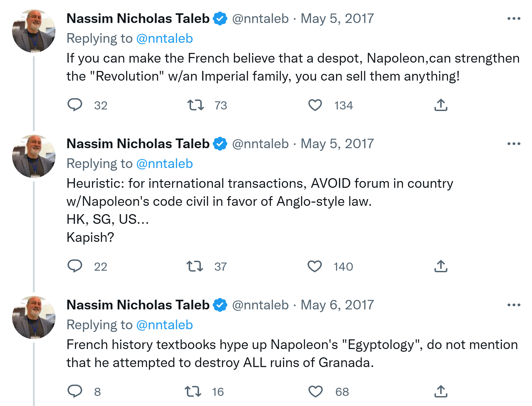The width and height of the screenshot is (532, 406).
Task: Retweet the tweet with 73 retweets
Action: (195, 105)
